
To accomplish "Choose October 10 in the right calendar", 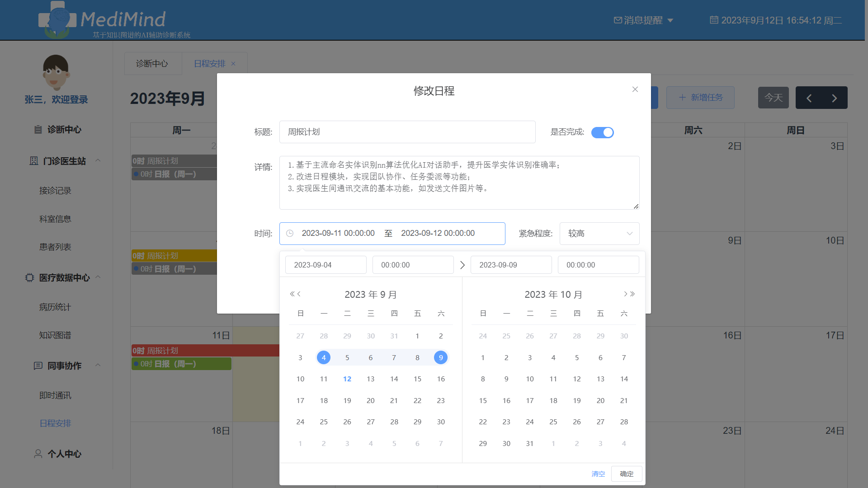I will coord(530,379).
